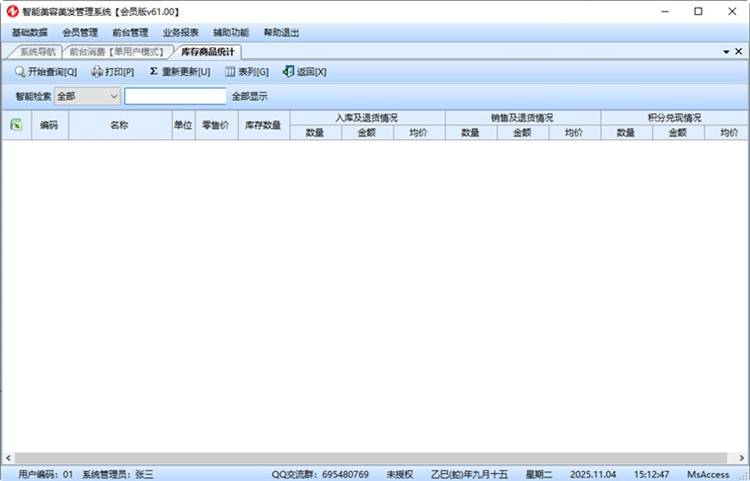Open the 会员管理 menu
Viewport: 750px width, 481px height.
[x=80, y=33]
